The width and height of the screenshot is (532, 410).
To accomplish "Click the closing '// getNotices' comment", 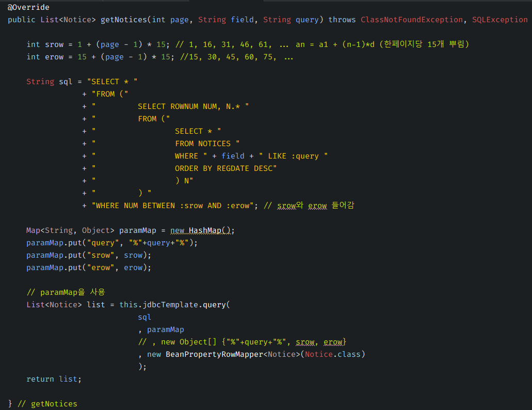I will click(47, 404).
